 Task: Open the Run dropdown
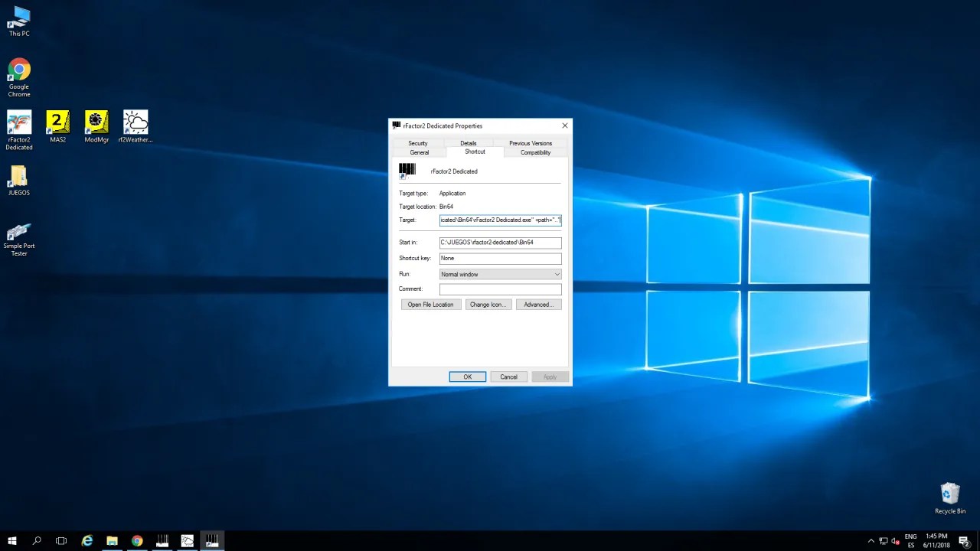(x=501, y=274)
